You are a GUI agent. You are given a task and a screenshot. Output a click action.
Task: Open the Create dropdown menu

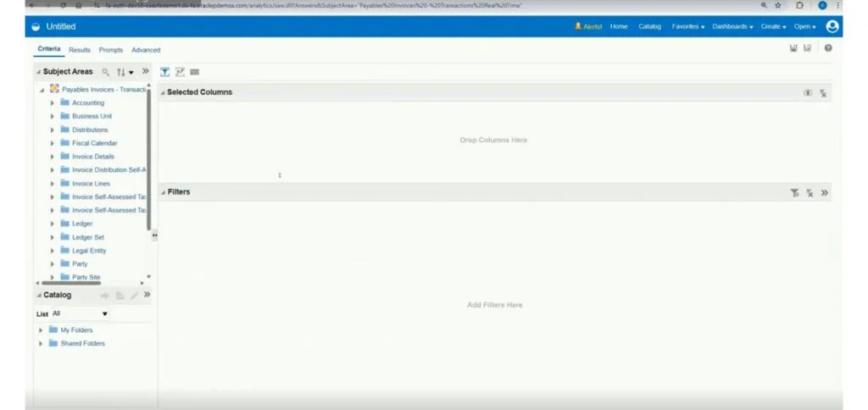pos(773,26)
